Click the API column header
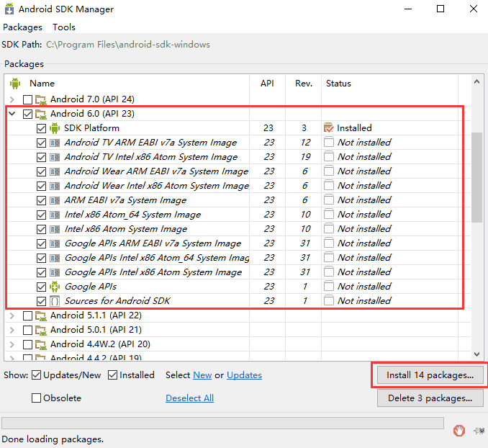The height and width of the screenshot is (448, 488). coord(267,84)
